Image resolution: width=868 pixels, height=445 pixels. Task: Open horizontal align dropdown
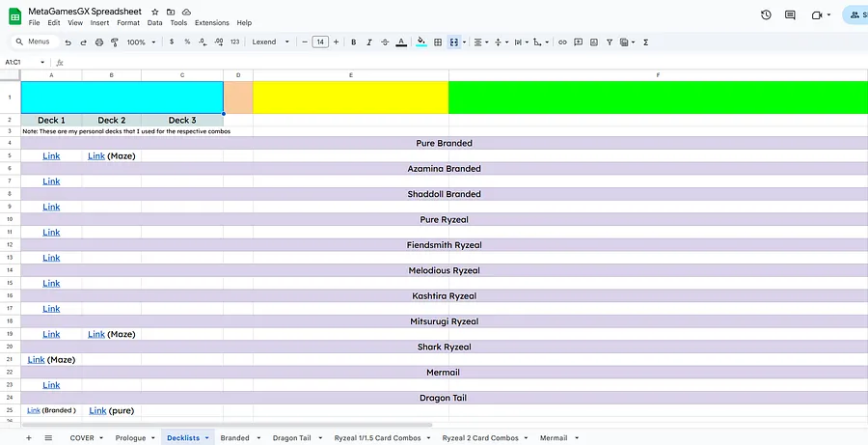[x=481, y=42]
